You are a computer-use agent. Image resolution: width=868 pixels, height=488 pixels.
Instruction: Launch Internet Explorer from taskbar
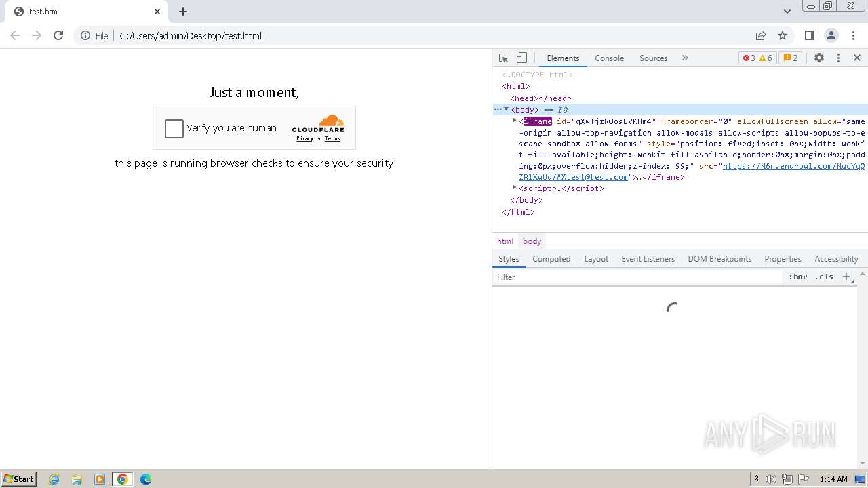click(54, 479)
